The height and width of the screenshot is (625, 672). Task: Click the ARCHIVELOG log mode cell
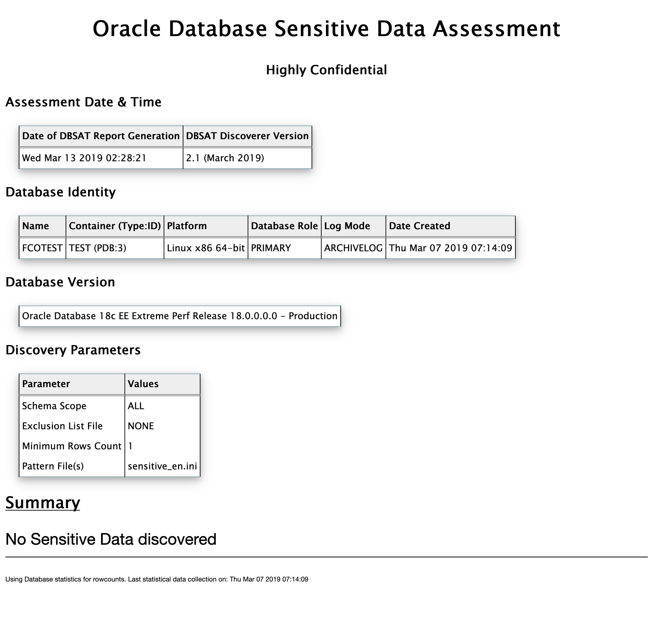[x=353, y=248]
